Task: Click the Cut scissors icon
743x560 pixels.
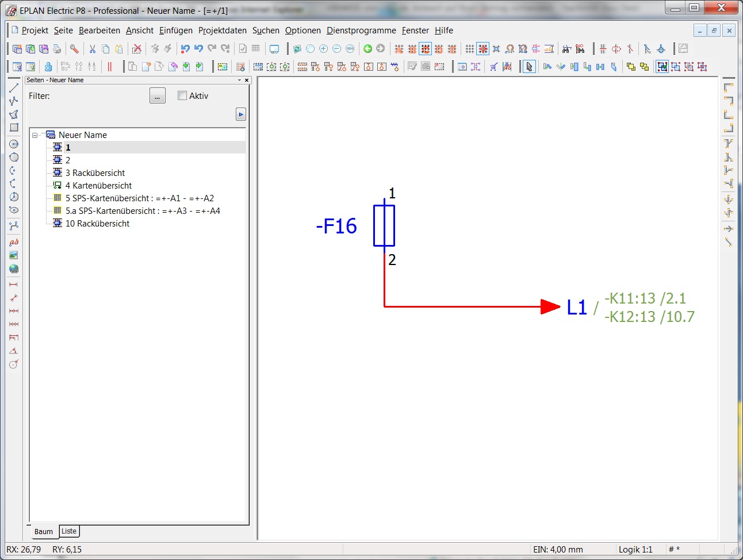Action: point(93,49)
